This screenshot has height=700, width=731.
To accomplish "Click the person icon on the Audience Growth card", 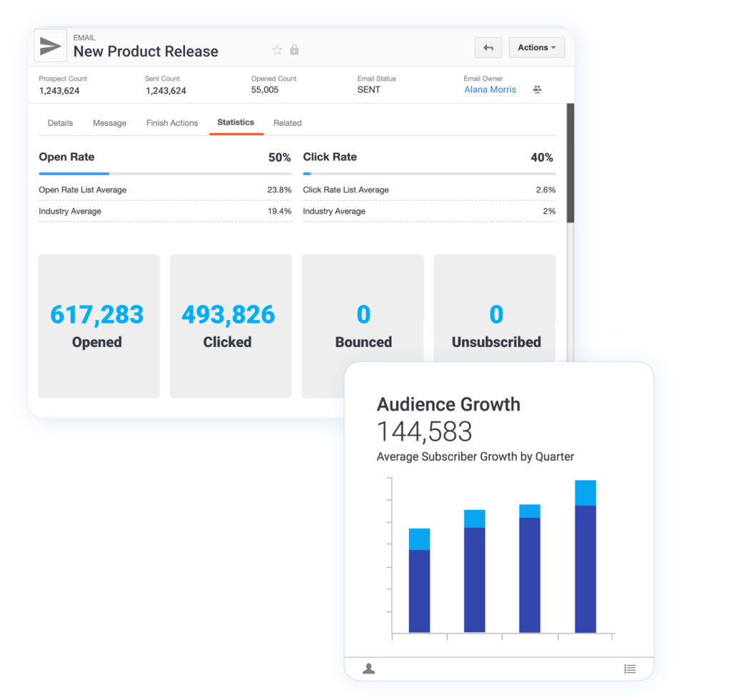I will tap(368, 669).
